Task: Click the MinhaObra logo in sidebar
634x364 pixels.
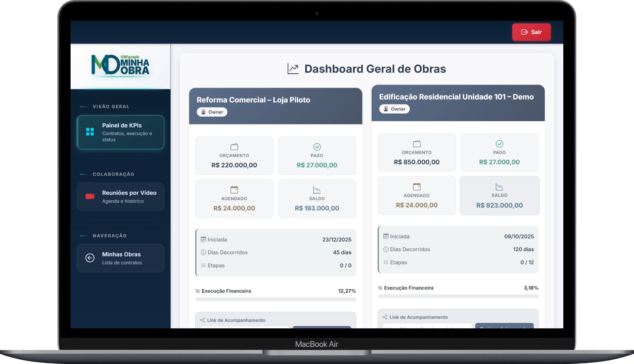Action: tap(120, 65)
